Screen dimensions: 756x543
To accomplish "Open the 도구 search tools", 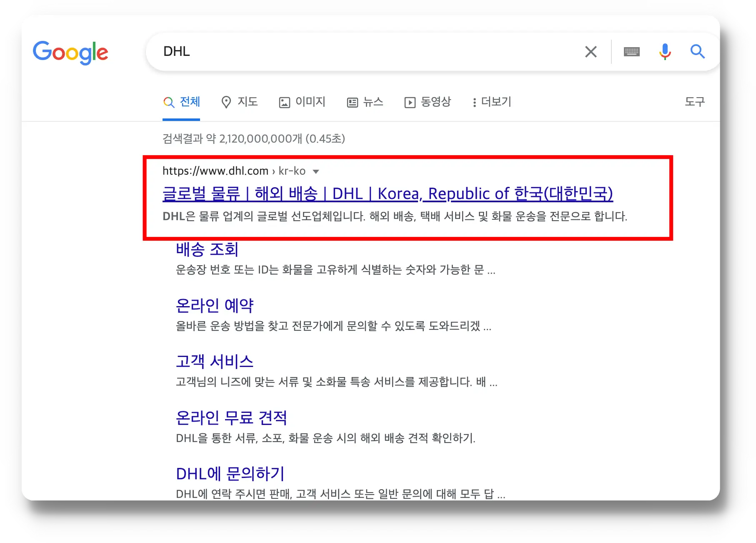I will pyautogui.click(x=695, y=102).
